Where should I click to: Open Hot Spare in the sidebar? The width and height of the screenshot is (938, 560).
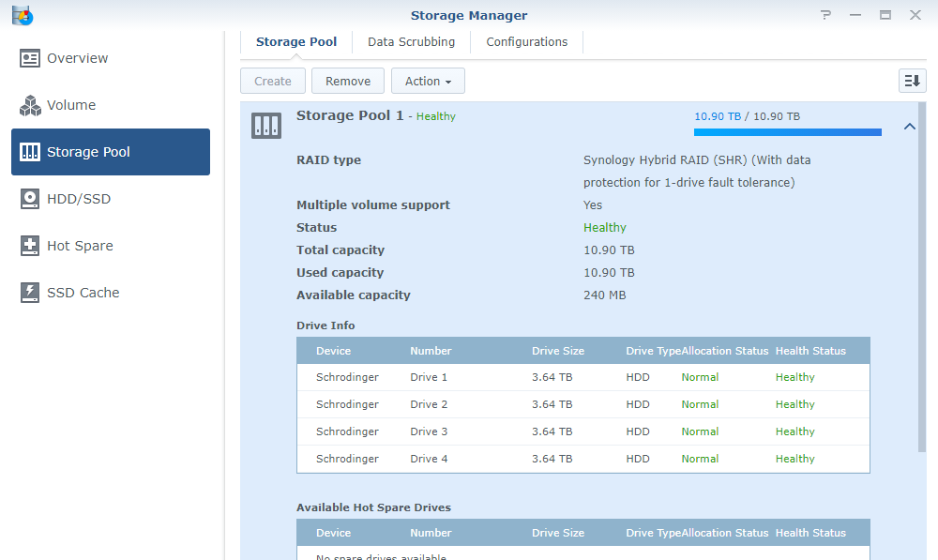point(111,246)
